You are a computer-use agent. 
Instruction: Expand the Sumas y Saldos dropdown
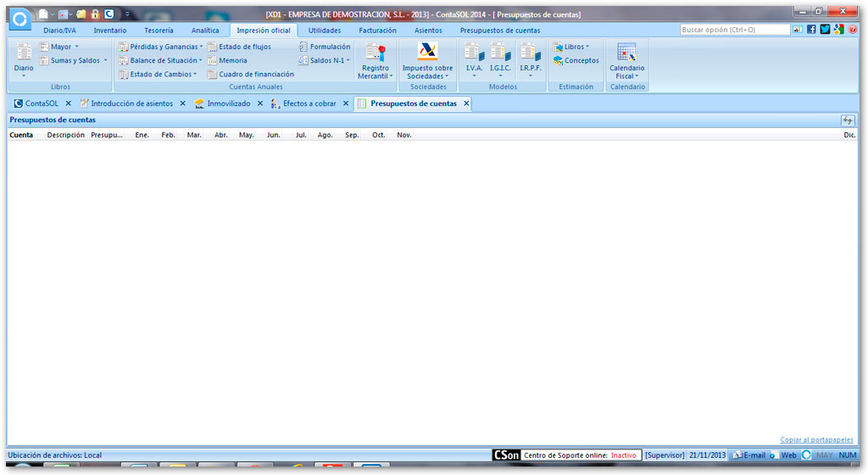(x=105, y=61)
